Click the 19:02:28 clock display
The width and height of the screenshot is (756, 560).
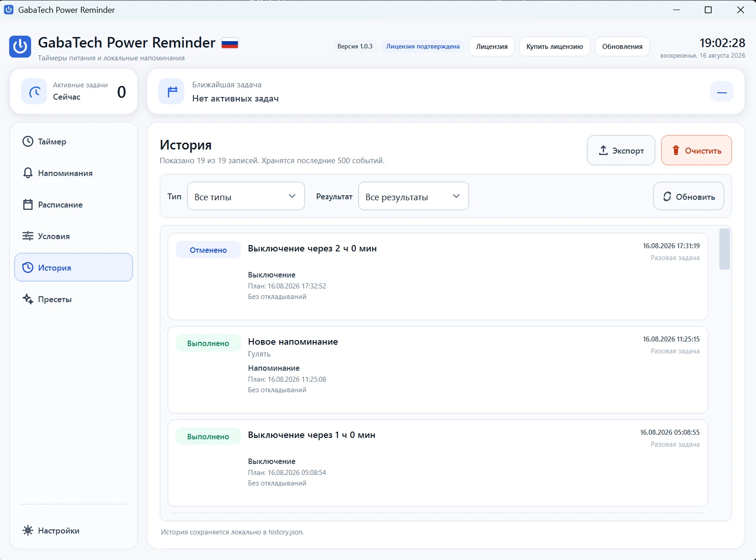point(722,43)
